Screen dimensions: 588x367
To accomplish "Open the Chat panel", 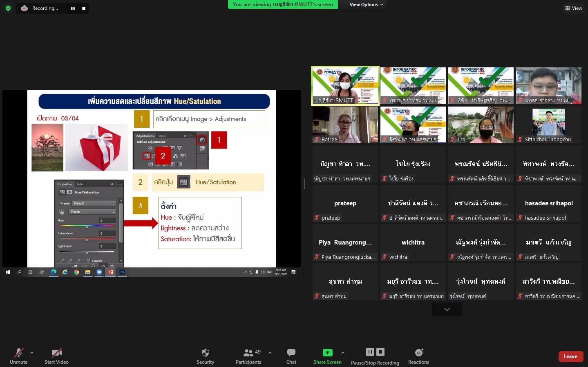I will coord(291,356).
